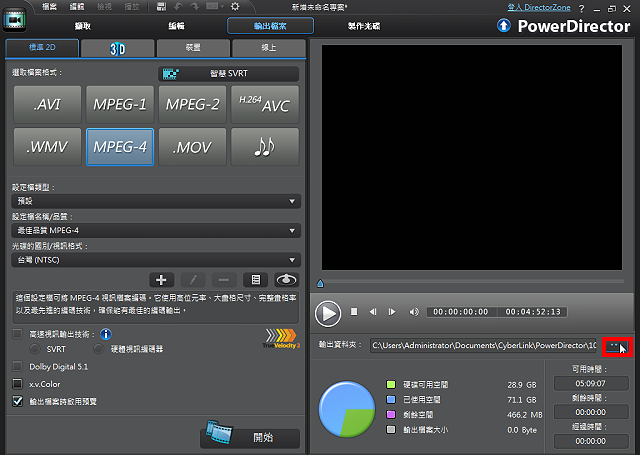Sign in to DirectorZone link
The image size is (640, 455).
(x=539, y=7)
